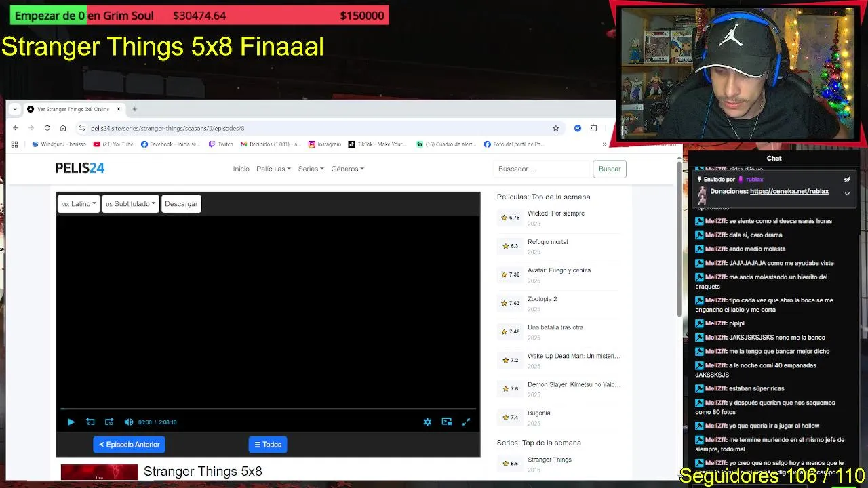Click the video progress bar
The height and width of the screenshot is (488, 868).
tap(268, 409)
